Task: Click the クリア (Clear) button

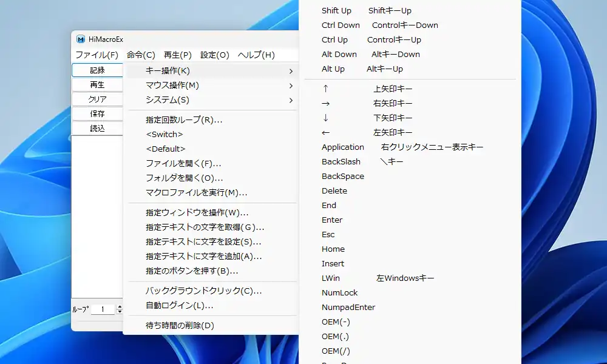Action: [97, 99]
